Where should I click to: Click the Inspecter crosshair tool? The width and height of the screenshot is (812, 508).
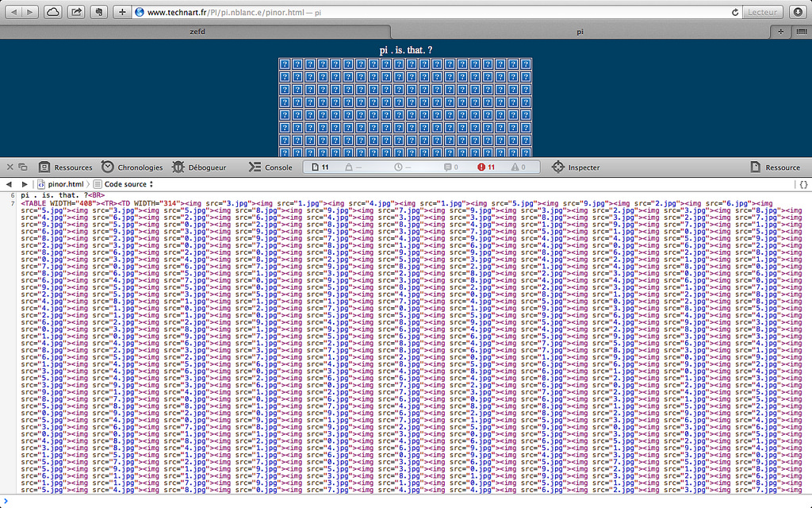(575, 167)
